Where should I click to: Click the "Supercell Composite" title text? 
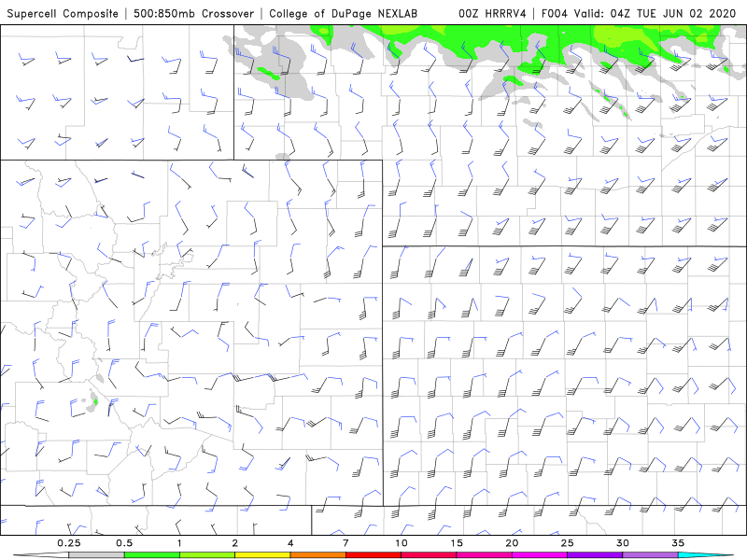(63, 13)
